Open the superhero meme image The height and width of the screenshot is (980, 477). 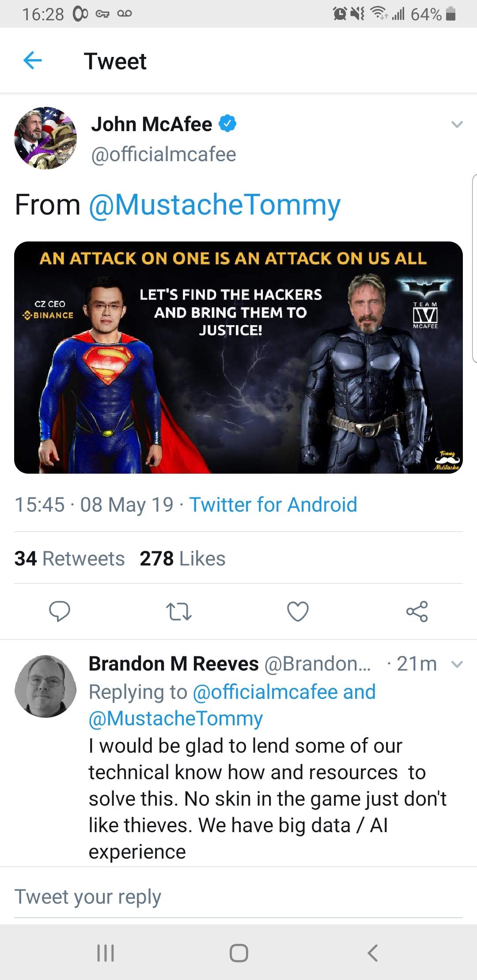tap(238, 358)
